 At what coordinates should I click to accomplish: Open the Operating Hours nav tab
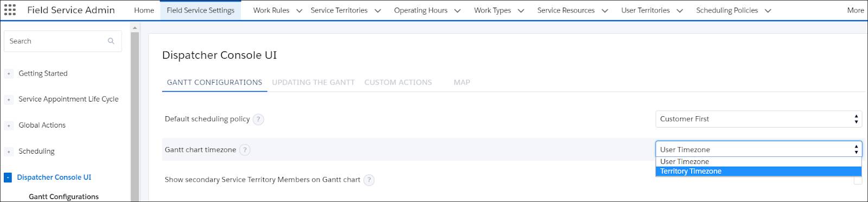421,10
